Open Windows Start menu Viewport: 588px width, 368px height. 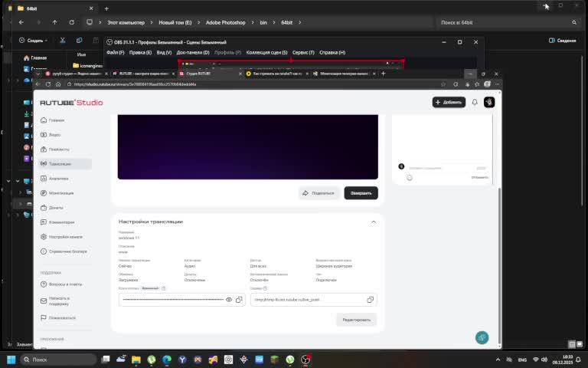coord(11,360)
